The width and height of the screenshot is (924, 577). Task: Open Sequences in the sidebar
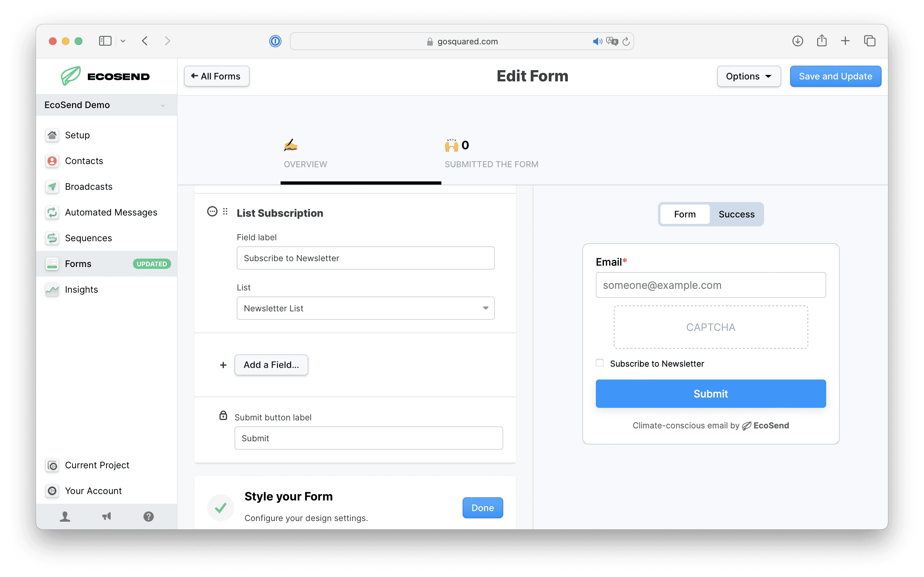click(x=106, y=238)
